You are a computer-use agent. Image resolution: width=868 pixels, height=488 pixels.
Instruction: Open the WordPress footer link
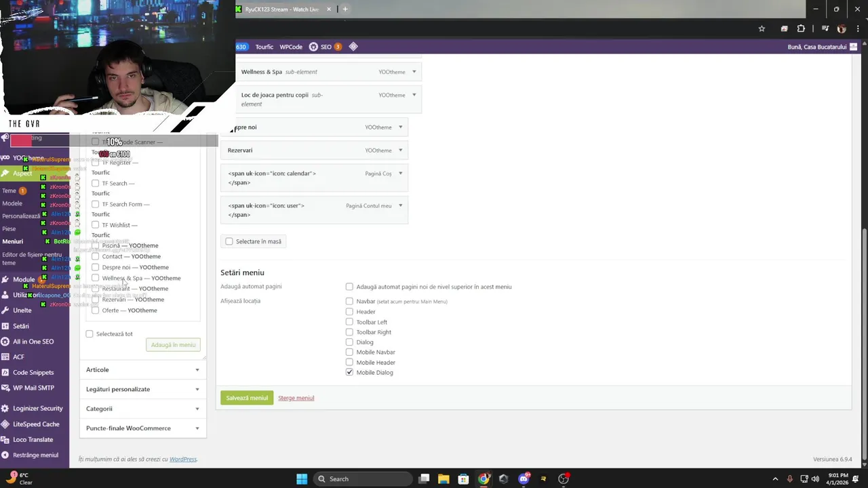coord(183,460)
